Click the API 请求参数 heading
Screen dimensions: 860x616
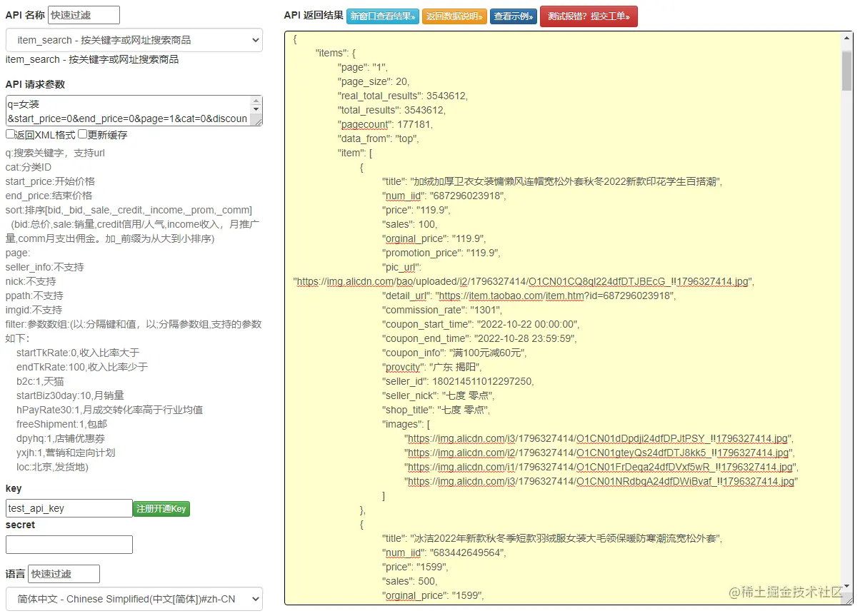pyautogui.click(x=35, y=84)
